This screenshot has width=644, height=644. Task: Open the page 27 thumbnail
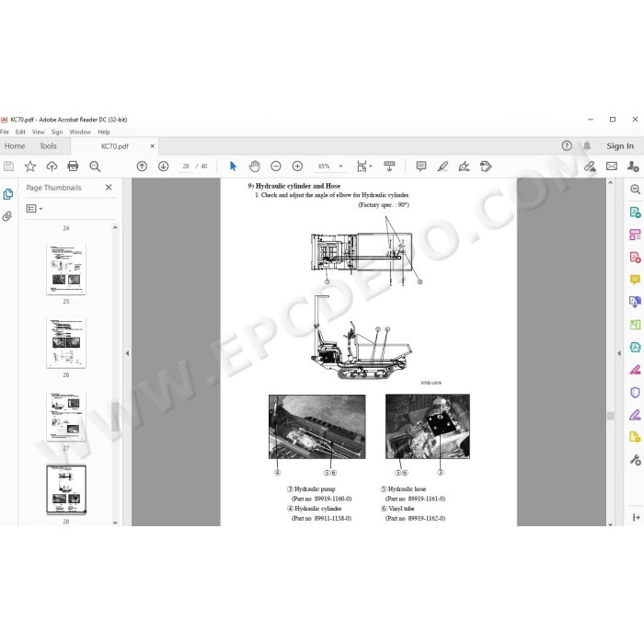[x=66, y=416]
